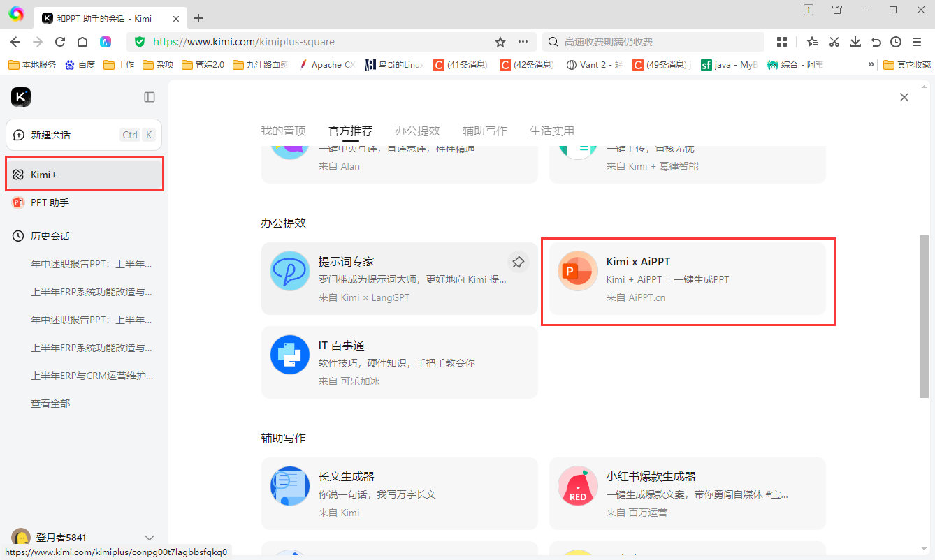Open bookmark folder 管综2.0
935x560 pixels.
point(203,65)
